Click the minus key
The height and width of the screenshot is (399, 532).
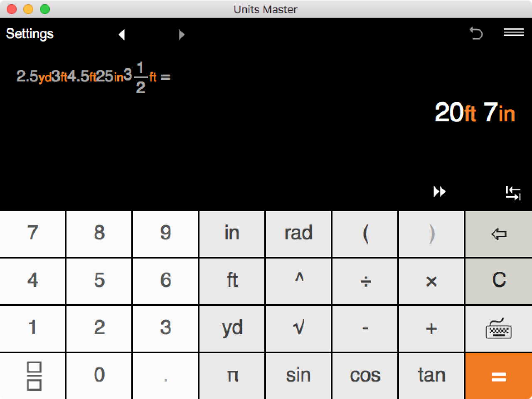point(365,328)
